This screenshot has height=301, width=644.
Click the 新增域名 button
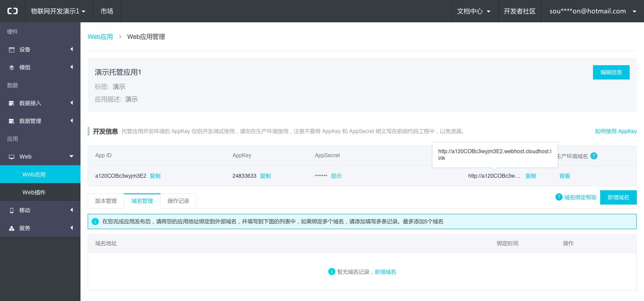pos(618,197)
